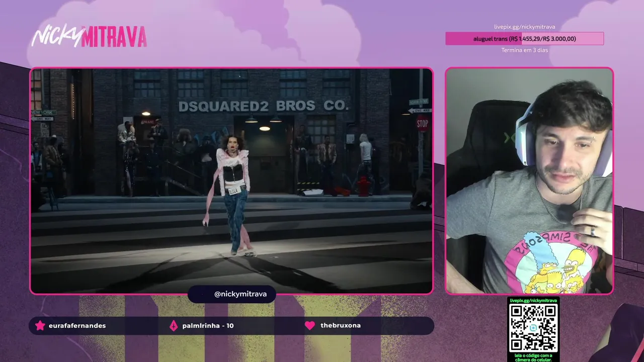The image size is (644, 362).
Task: Click the aluguel trans donation progress bar
Action: [x=524, y=39]
